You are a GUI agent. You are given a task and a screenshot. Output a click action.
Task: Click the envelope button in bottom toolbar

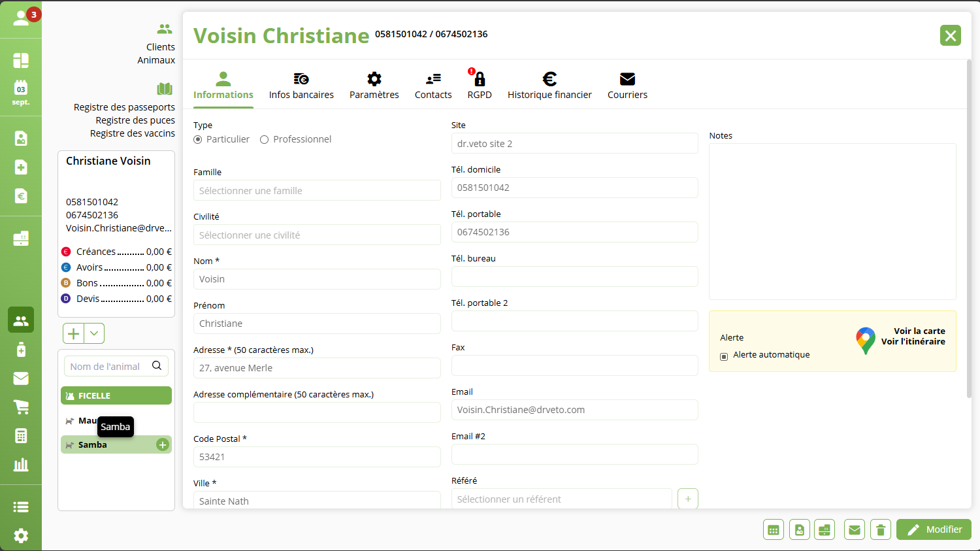point(854,529)
